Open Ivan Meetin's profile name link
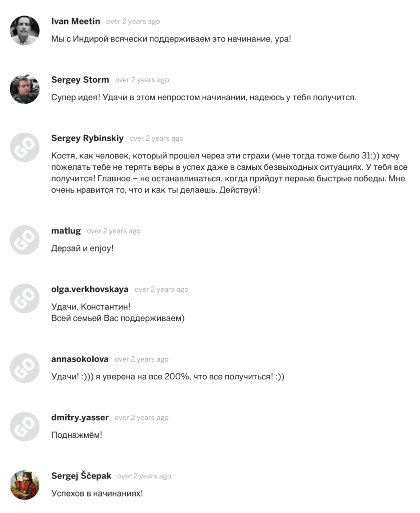The height and width of the screenshot is (513, 420). point(76,22)
